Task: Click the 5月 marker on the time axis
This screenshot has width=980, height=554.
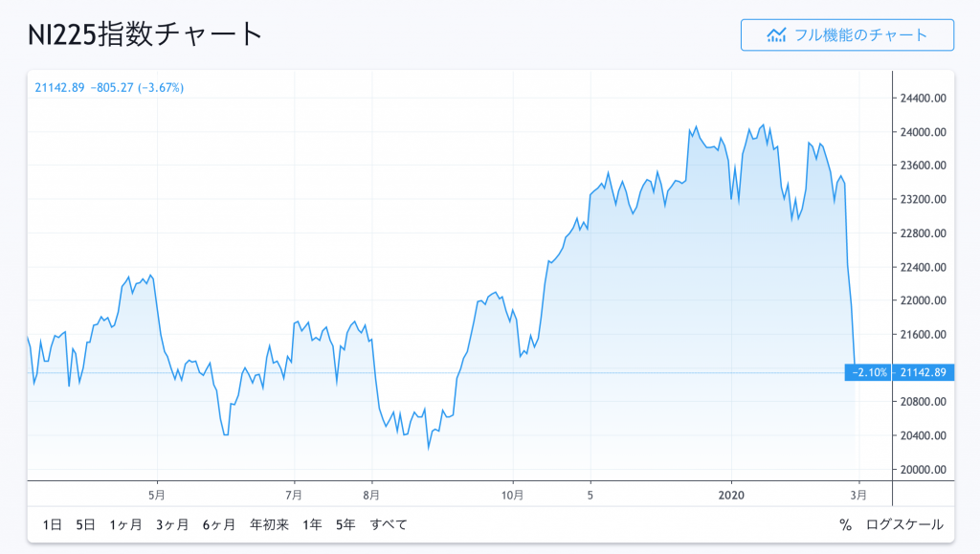Action: tap(157, 496)
